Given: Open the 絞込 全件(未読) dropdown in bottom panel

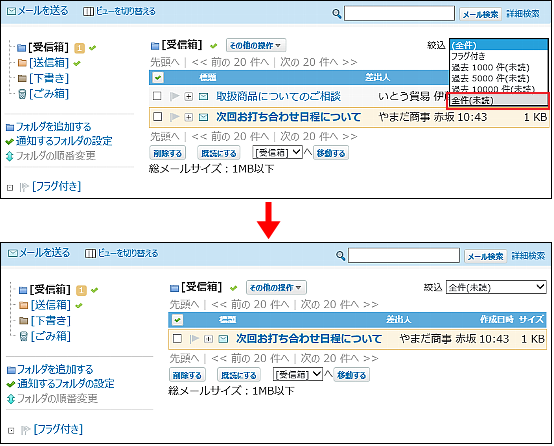Looking at the screenshot, I should coord(496,287).
